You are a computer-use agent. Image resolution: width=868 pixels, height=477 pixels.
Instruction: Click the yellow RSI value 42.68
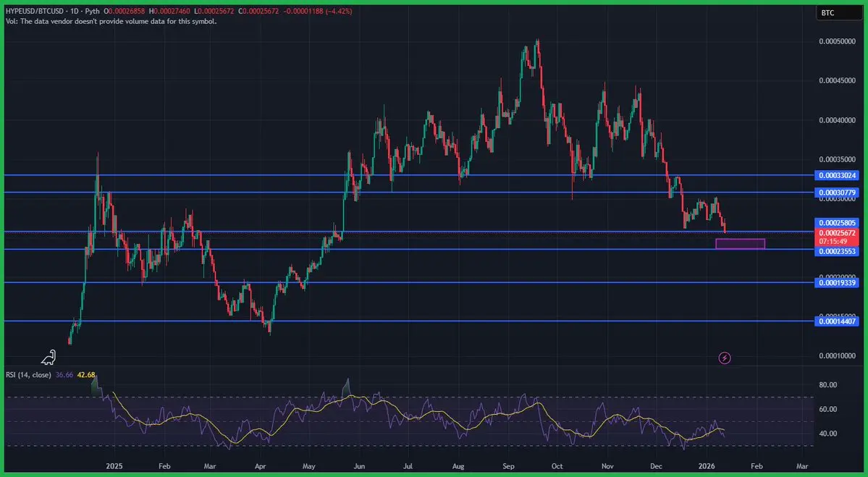[86, 375]
